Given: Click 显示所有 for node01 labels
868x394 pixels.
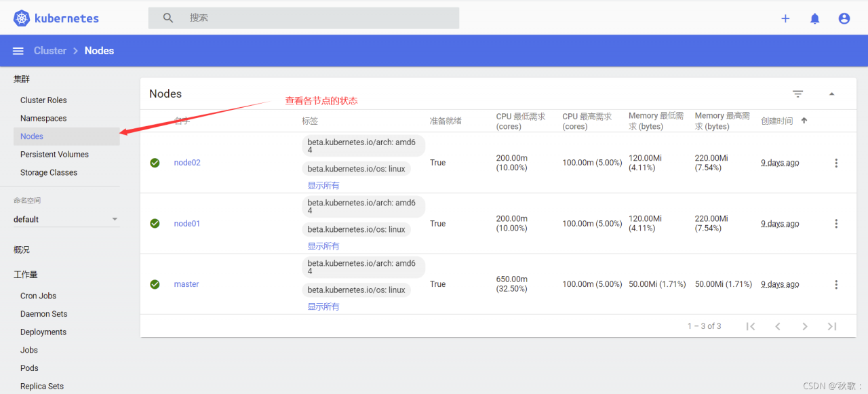Looking at the screenshot, I should click(323, 246).
